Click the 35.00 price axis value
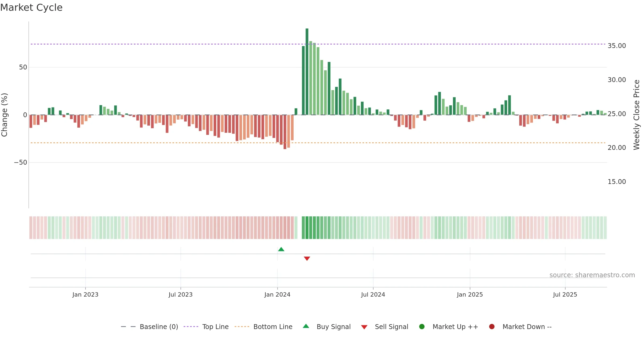Image resolution: width=644 pixels, height=362 pixels. [x=617, y=46]
